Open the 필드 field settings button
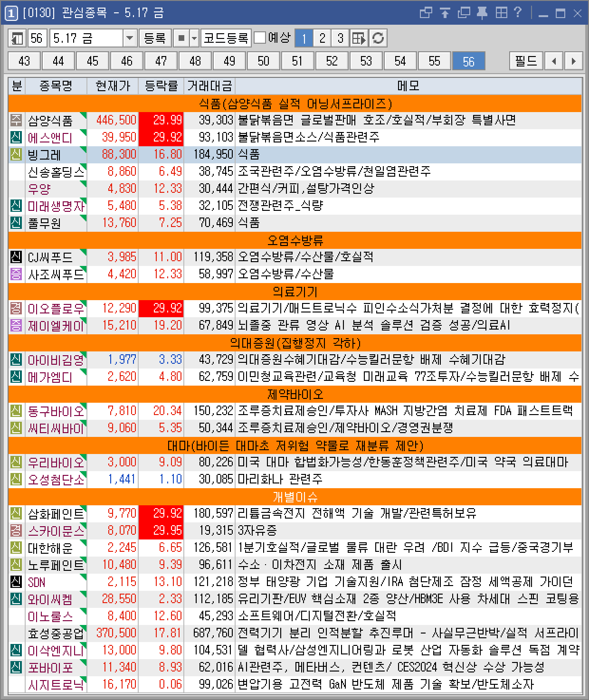Viewport: 589px width, 700px height. pos(526,61)
